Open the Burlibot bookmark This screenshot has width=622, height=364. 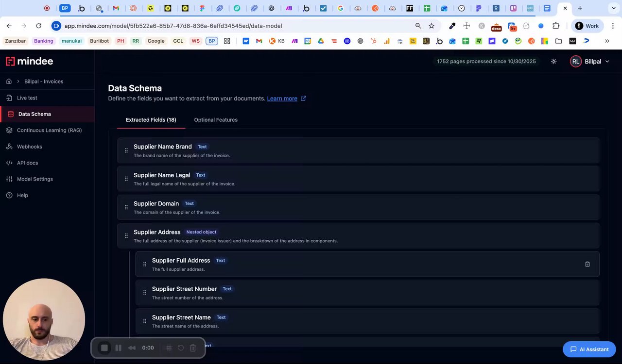click(99, 41)
